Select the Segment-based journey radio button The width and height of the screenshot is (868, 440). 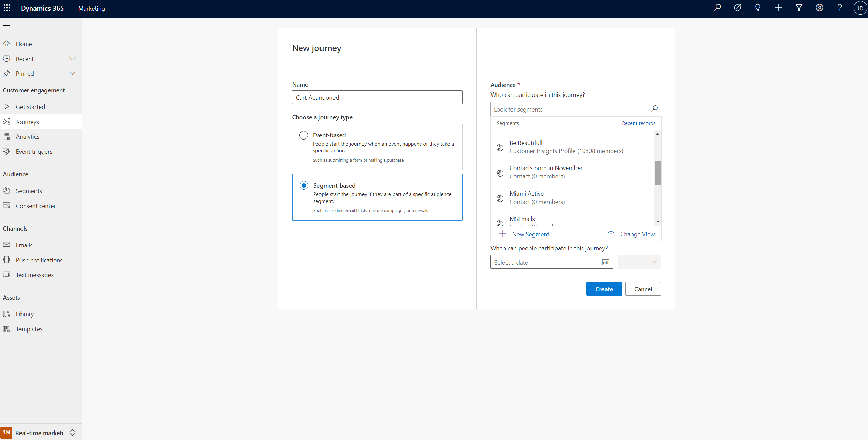(x=304, y=185)
